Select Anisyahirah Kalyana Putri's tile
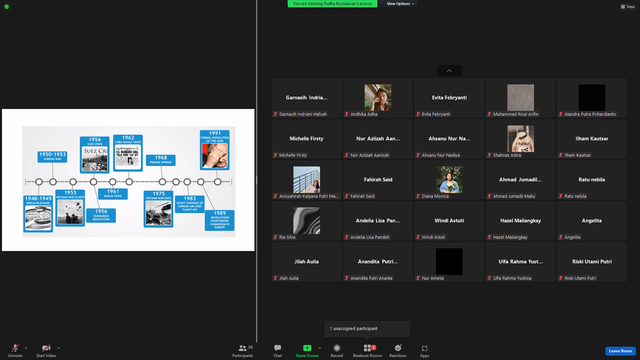Viewport: 640px width, 360px height. pyautogui.click(x=307, y=180)
